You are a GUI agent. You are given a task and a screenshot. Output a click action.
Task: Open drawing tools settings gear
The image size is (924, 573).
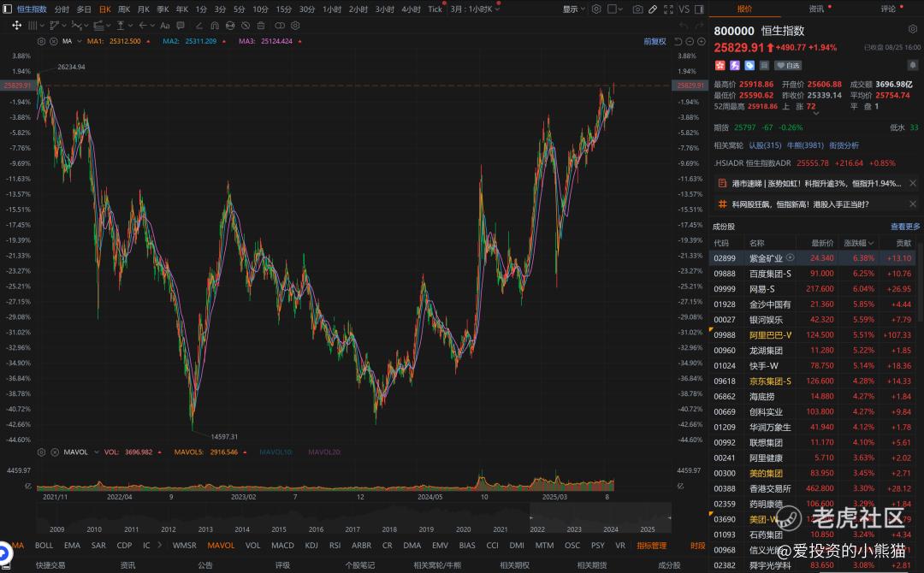pos(295,26)
